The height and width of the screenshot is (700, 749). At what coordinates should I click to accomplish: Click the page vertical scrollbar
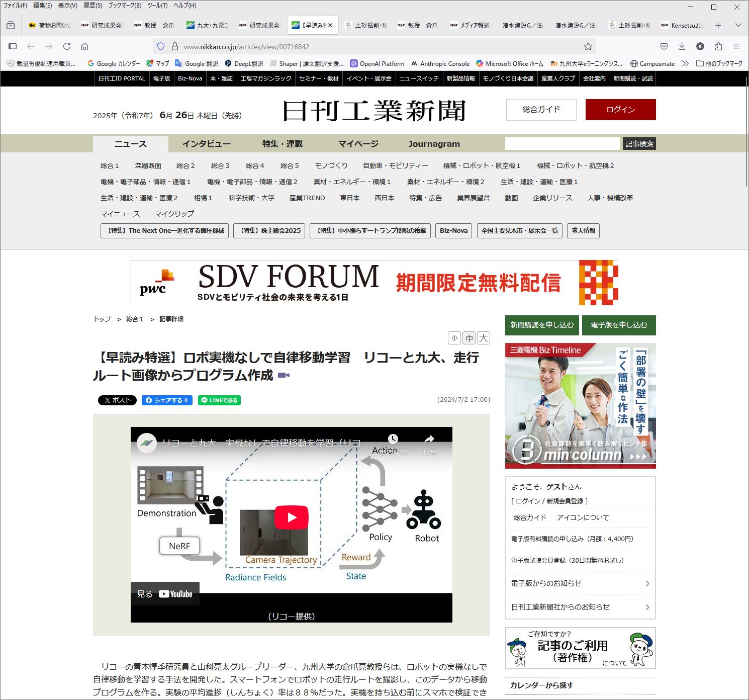pyautogui.click(x=746, y=132)
